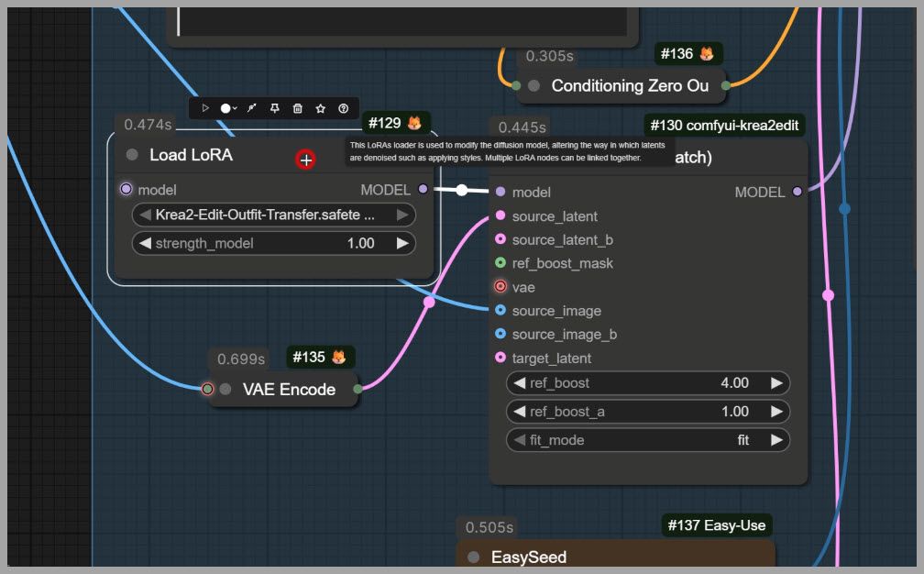Decrease ref_boost with its left arrow
This screenshot has height=574, width=924.
point(519,383)
